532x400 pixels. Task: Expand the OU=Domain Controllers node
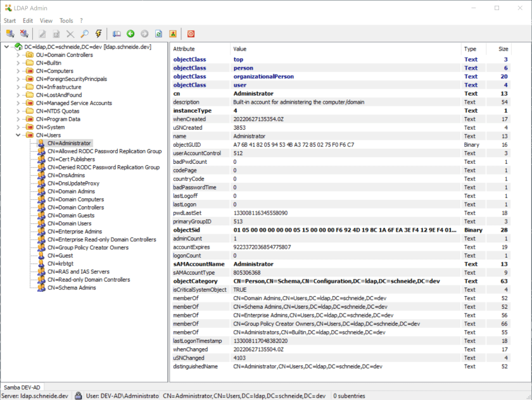18,55
